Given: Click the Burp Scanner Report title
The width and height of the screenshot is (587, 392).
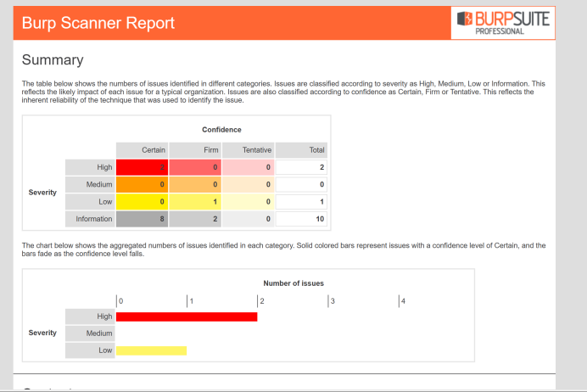Looking at the screenshot, I should 98,23.
